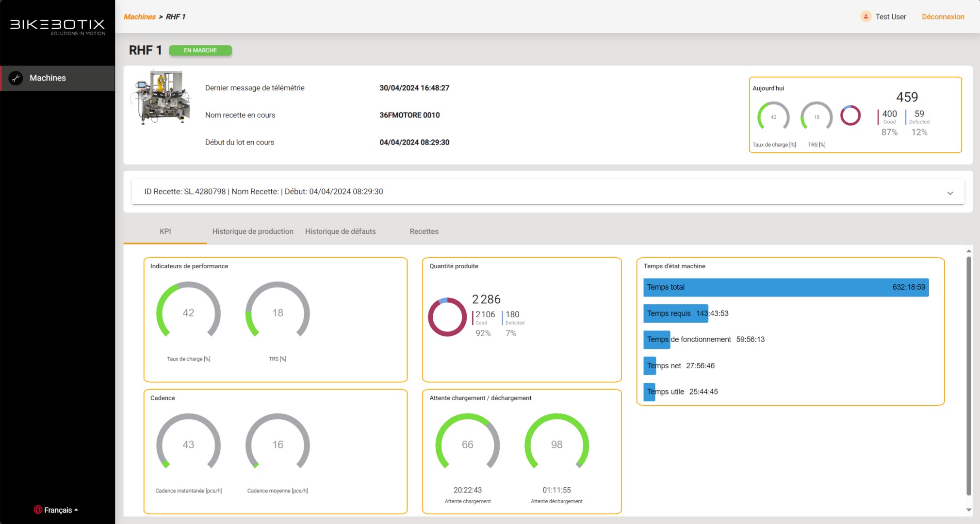The image size is (980, 524).
Task: Click the Attente déchargement gauge showing 98
Action: coord(556,444)
